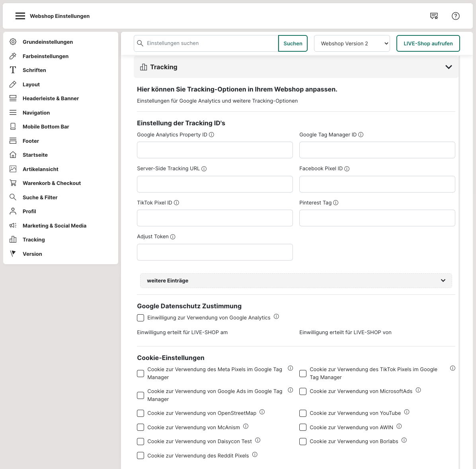Click the Farbeinstellungen paint icon
The height and width of the screenshot is (469, 476).
click(13, 56)
